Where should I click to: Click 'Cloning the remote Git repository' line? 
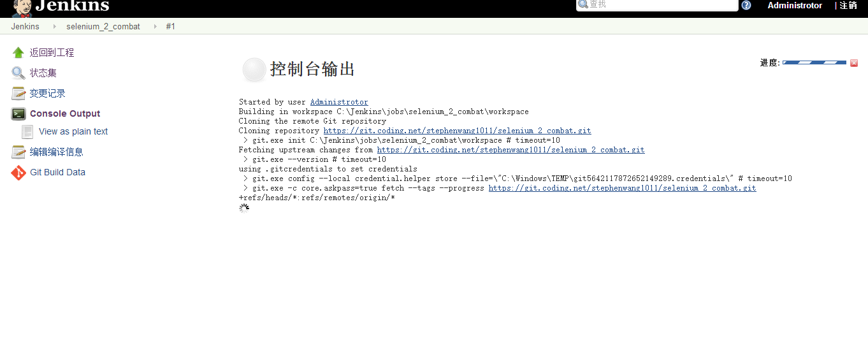click(312, 121)
